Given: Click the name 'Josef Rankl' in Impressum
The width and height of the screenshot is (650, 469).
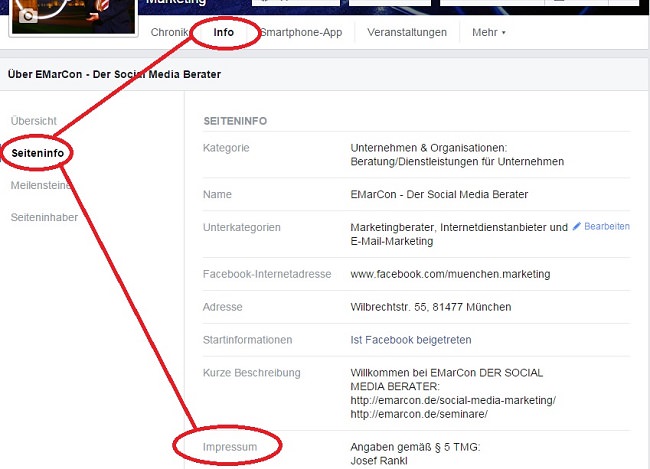Looking at the screenshot, I should point(379,461).
